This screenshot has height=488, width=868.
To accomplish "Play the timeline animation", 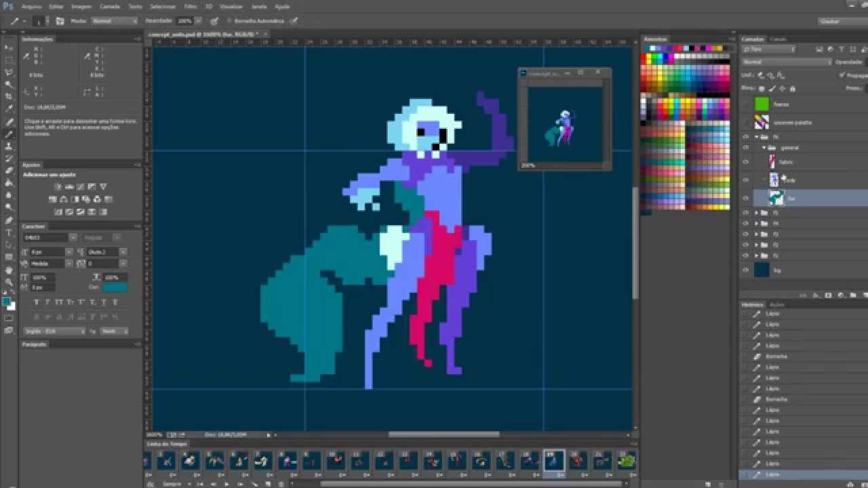I will tap(226, 484).
